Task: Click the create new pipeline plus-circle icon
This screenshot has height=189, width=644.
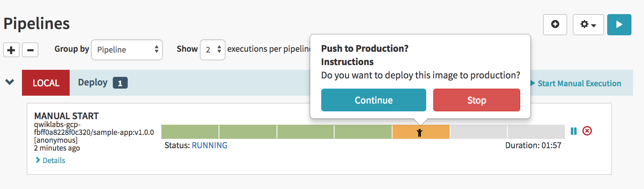Action: coord(555,24)
